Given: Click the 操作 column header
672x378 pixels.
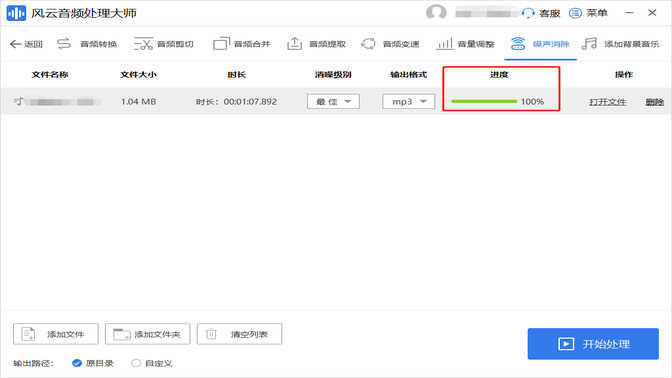Looking at the screenshot, I should point(624,75).
